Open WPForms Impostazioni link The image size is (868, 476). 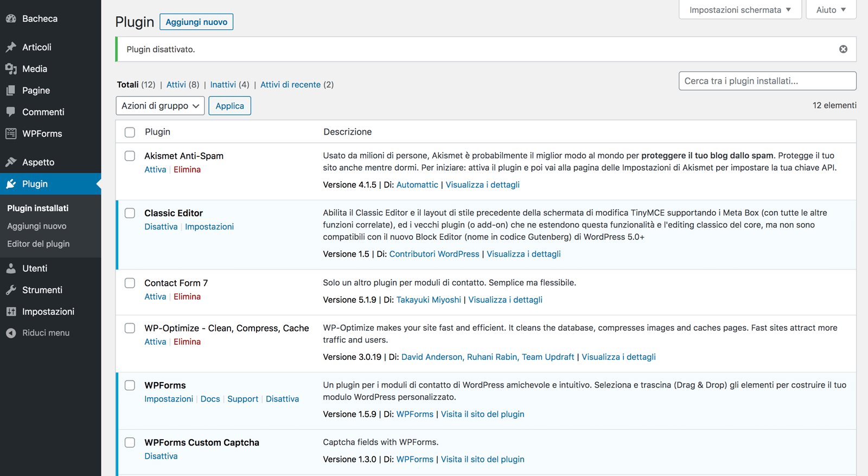coord(169,399)
